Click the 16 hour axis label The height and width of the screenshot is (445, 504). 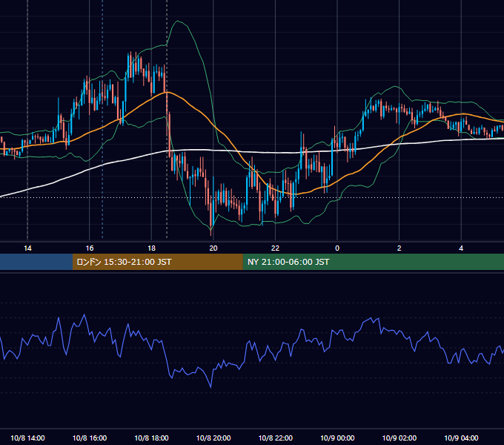(90, 248)
